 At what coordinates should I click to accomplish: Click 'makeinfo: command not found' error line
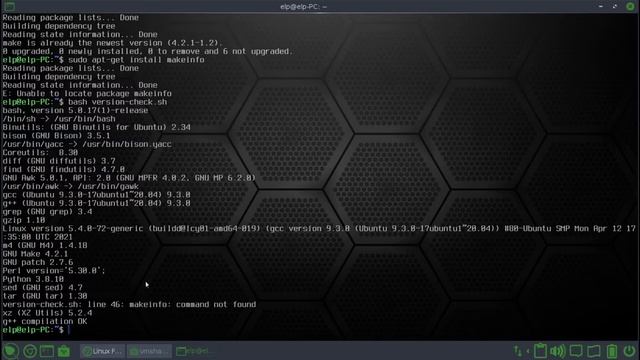pyautogui.click(x=193, y=304)
